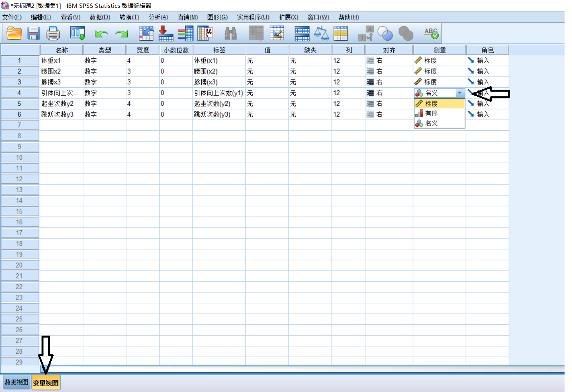Open the 分析(A) menu

point(158,17)
